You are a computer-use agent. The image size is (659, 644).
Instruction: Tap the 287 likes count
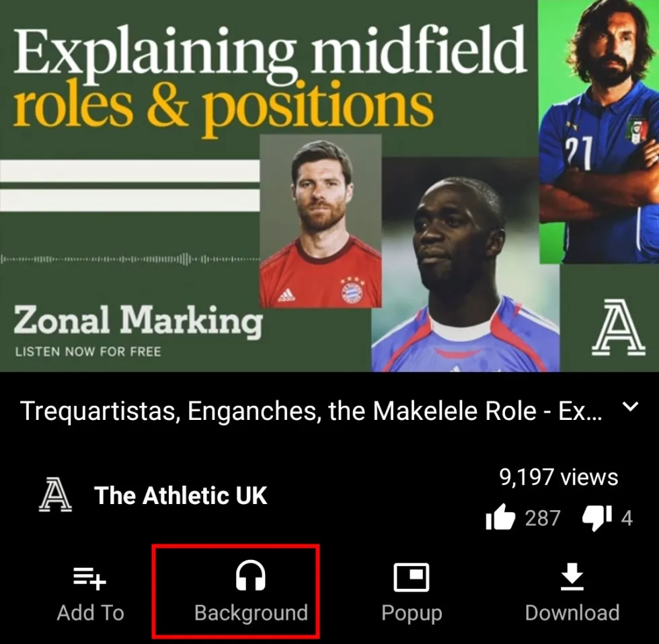click(543, 518)
